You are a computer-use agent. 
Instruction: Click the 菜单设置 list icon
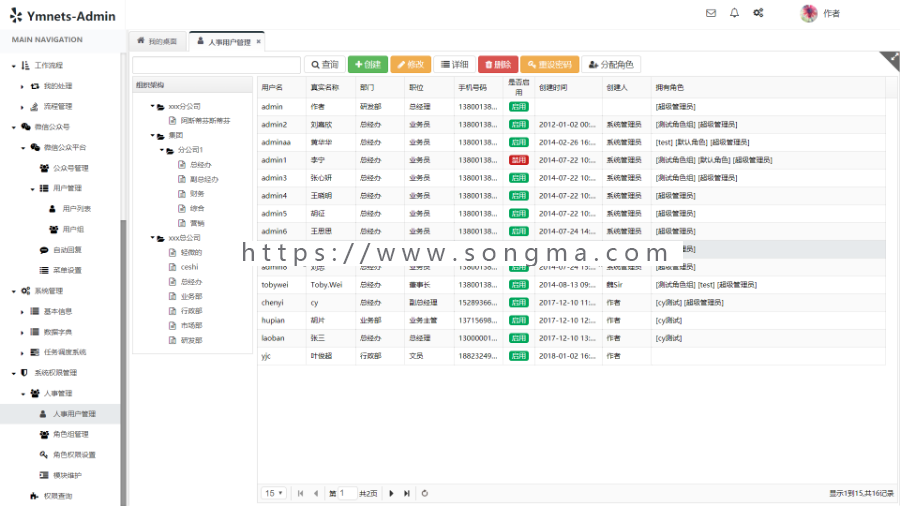[x=44, y=270]
